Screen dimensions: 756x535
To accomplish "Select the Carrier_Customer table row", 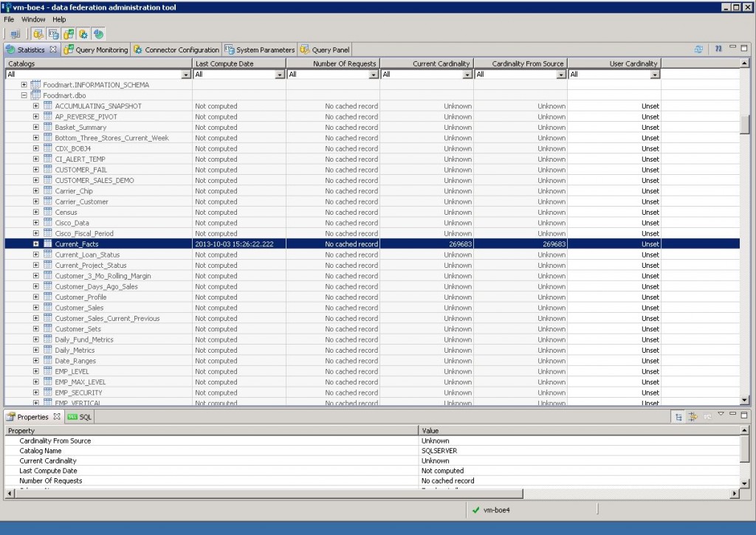I will pyautogui.click(x=372, y=201).
